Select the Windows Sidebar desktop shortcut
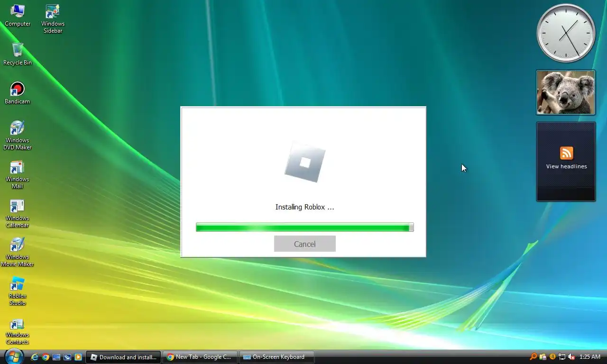Screen dimensions: 607x364 click(x=53, y=19)
